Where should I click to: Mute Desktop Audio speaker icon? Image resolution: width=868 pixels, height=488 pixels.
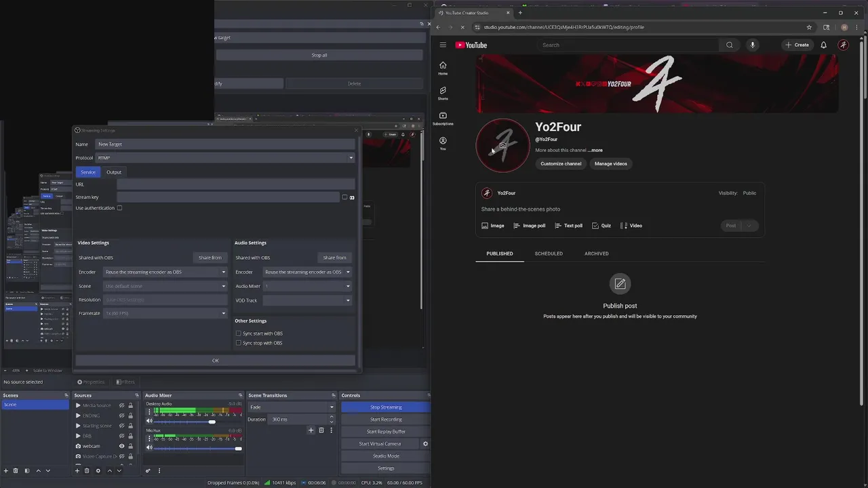(150, 421)
